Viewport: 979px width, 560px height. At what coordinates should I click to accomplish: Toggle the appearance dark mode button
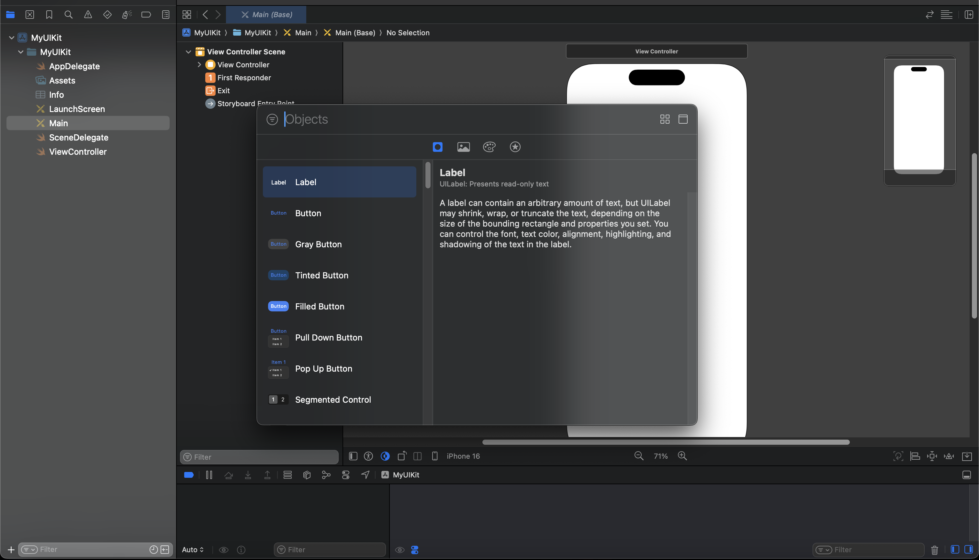click(x=385, y=456)
